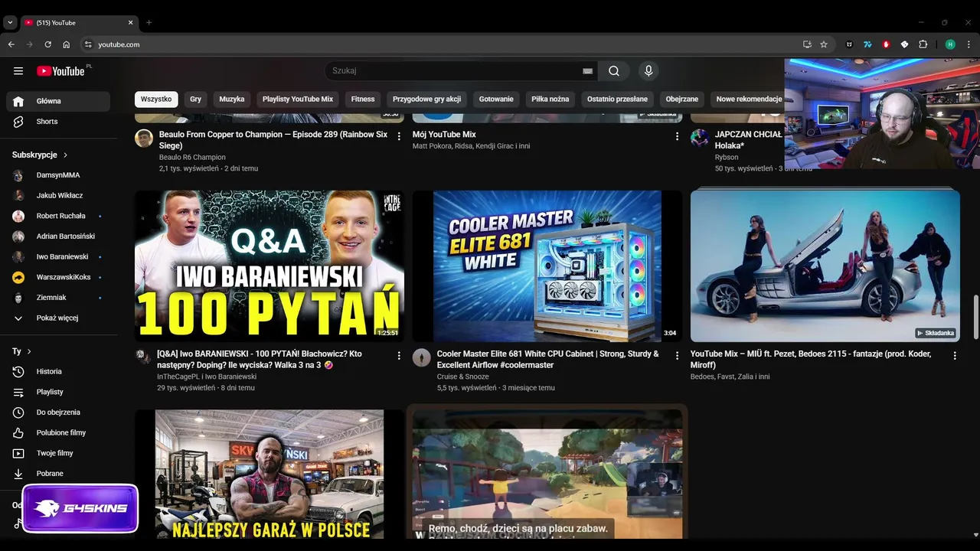Select Playlisty YouTube Mix chip
Viewport: 980px width, 551px height.
[x=298, y=99]
